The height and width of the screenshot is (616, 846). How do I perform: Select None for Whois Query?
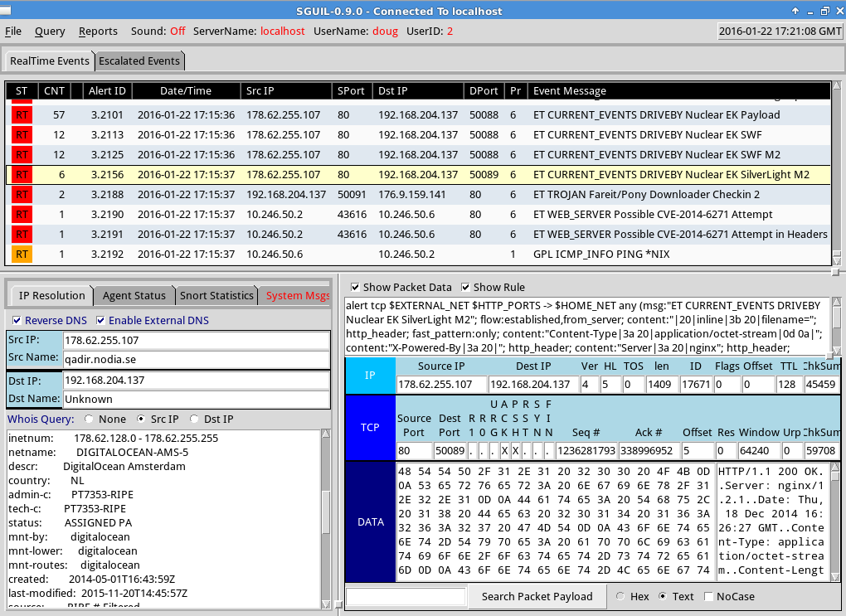coord(89,418)
